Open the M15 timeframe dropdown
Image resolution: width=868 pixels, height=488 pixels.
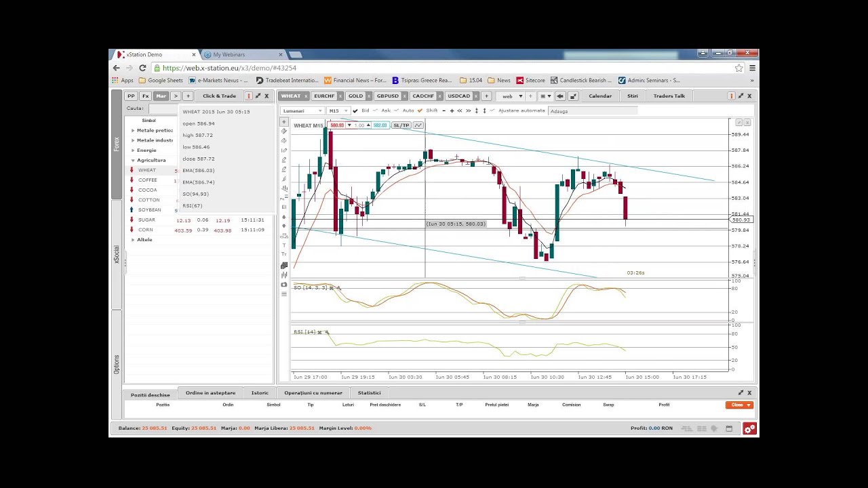pyautogui.click(x=337, y=110)
